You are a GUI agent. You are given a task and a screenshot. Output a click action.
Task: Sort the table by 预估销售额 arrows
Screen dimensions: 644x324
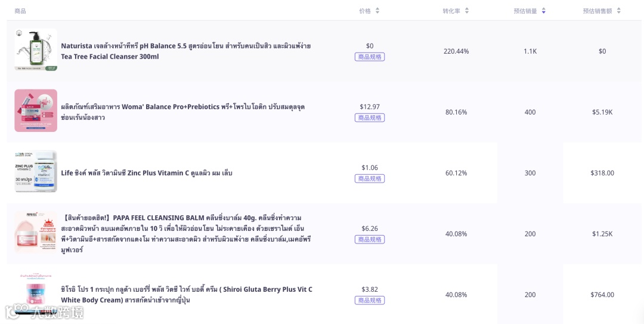[x=618, y=11]
